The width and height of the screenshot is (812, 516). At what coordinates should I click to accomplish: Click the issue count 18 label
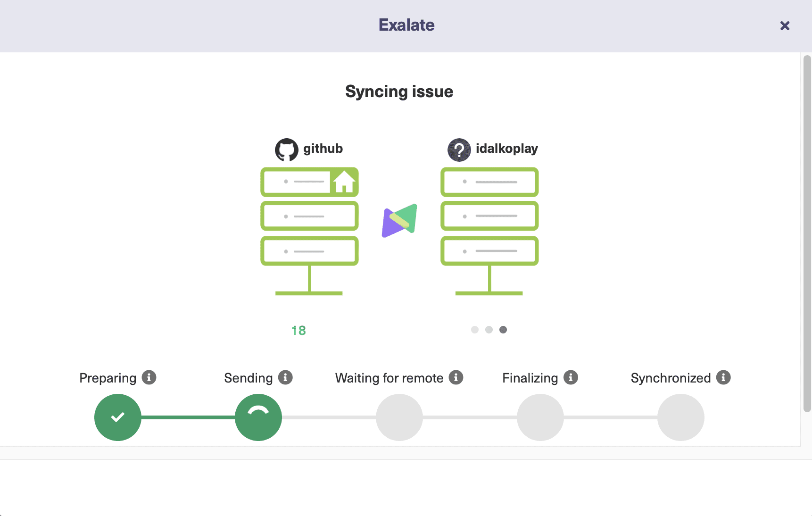click(x=299, y=331)
